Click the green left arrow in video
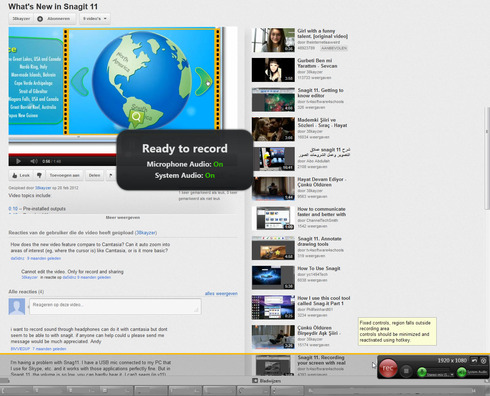Viewport: 490px width, 396px height. (x=80, y=81)
